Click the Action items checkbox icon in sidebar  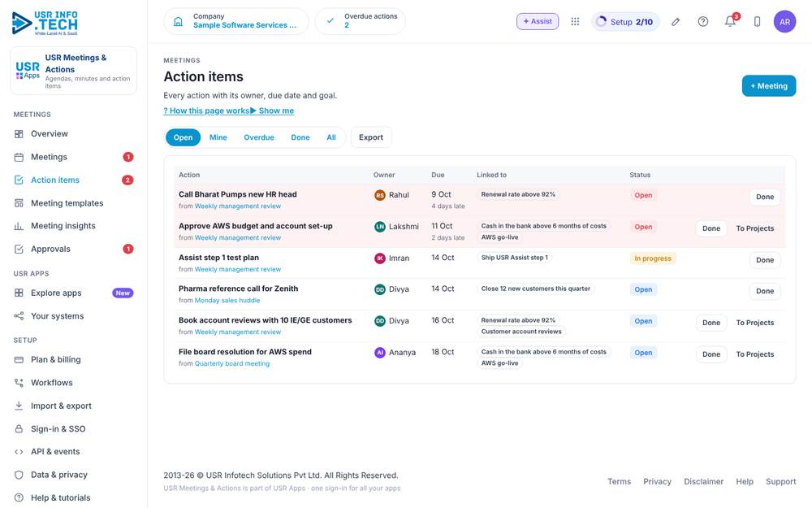click(x=19, y=180)
